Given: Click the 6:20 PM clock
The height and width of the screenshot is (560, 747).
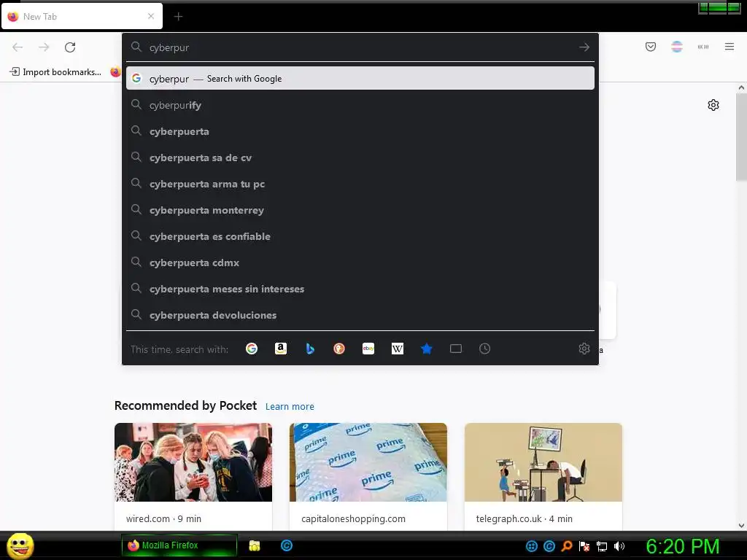Looking at the screenshot, I should click(682, 546).
